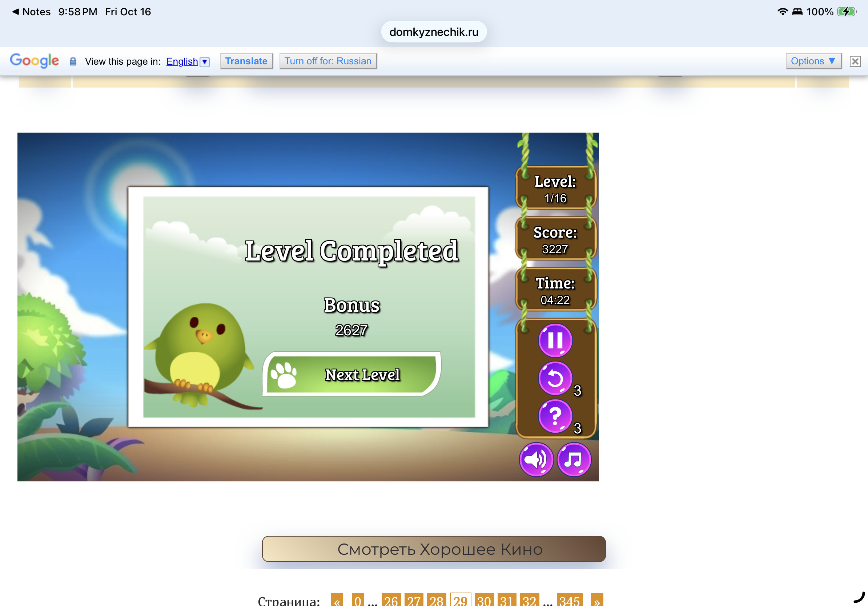
Task: Click the Bonus 2627 value
Action: (x=351, y=330)
